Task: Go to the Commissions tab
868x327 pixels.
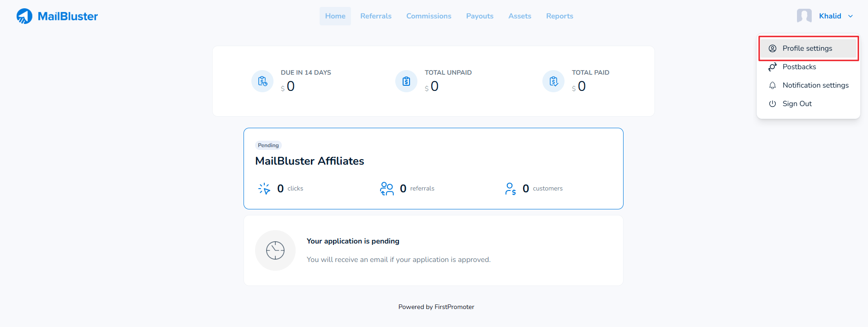Action: pyautogui.click(x=428, y=16)
